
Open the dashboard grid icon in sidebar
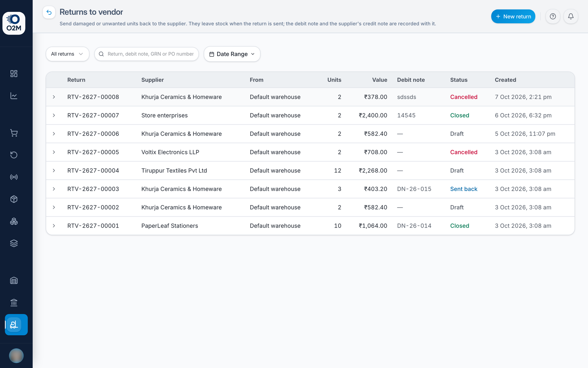coord(14,74)
